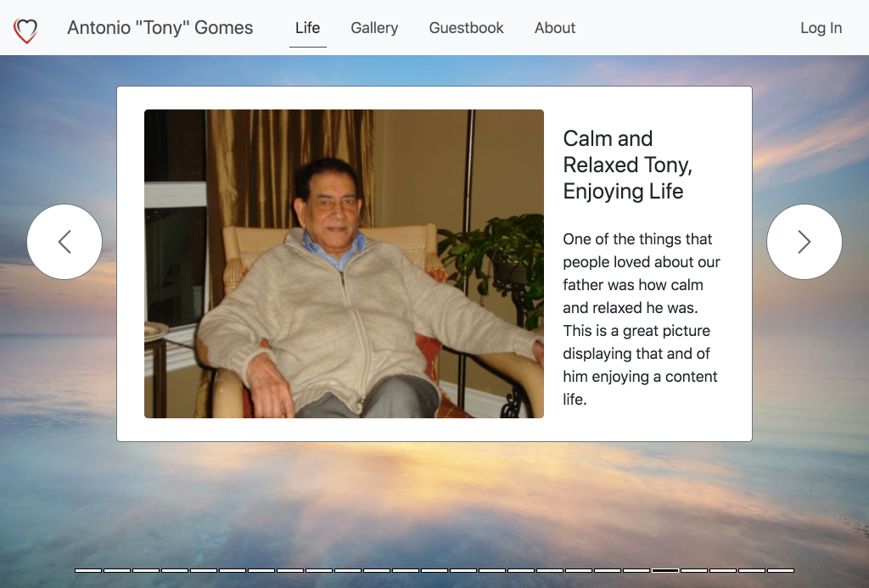Jump to the last slide indicator dash
The image size is (869, 588).
(781, 570)
